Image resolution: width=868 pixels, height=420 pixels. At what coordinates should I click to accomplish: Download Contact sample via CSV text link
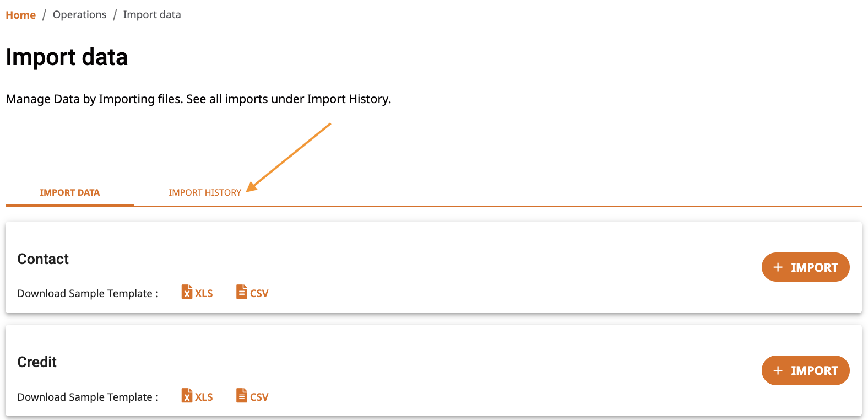pos(259,294)
